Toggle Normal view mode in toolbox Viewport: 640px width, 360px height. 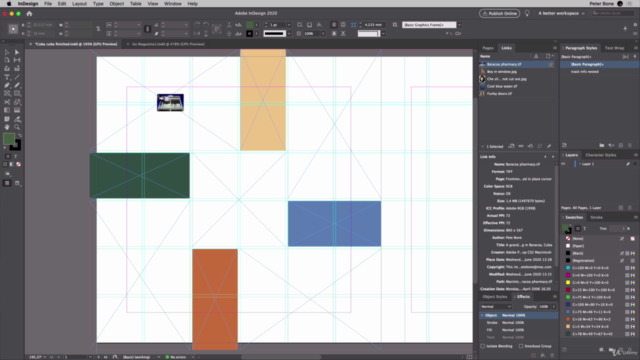tap(7, 183)
